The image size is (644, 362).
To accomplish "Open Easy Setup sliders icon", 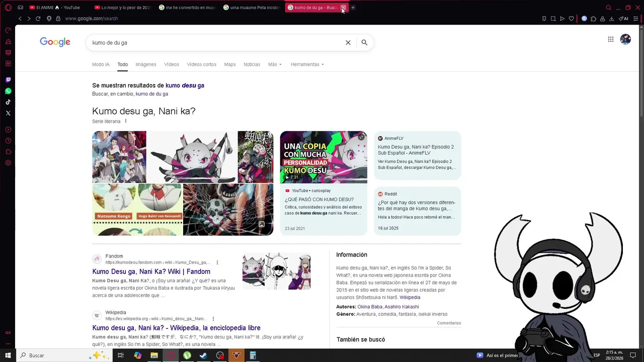I will (x=635, y=19).
